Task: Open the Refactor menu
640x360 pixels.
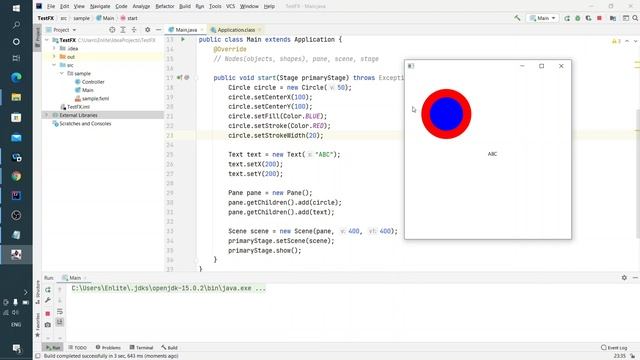Action: (x=165, y=7)
